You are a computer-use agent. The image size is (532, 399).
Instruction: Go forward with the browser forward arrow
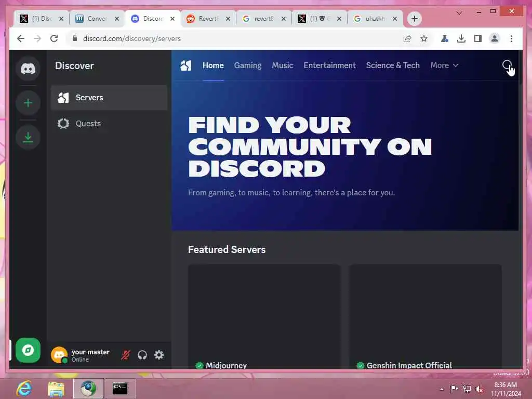(37, 38)
